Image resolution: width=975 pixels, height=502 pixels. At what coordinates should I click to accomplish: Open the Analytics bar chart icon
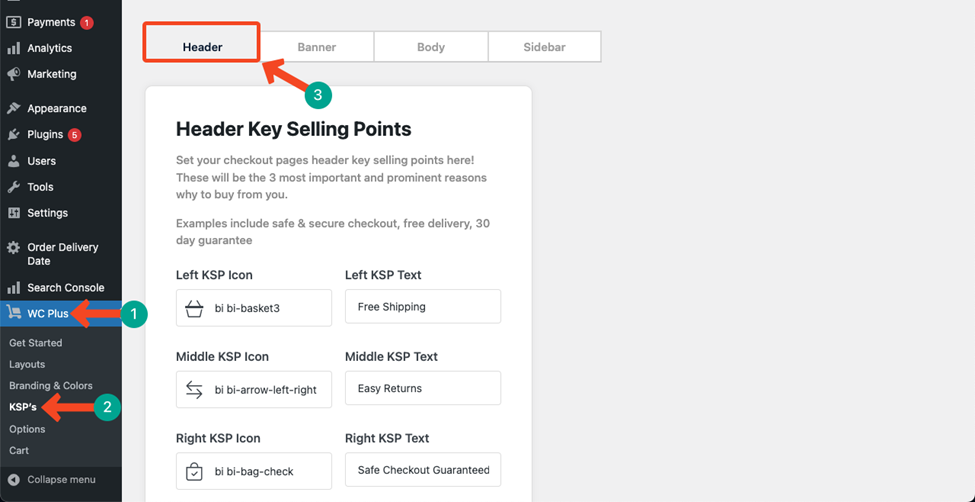pyautogui.click(x=14, y=49)
